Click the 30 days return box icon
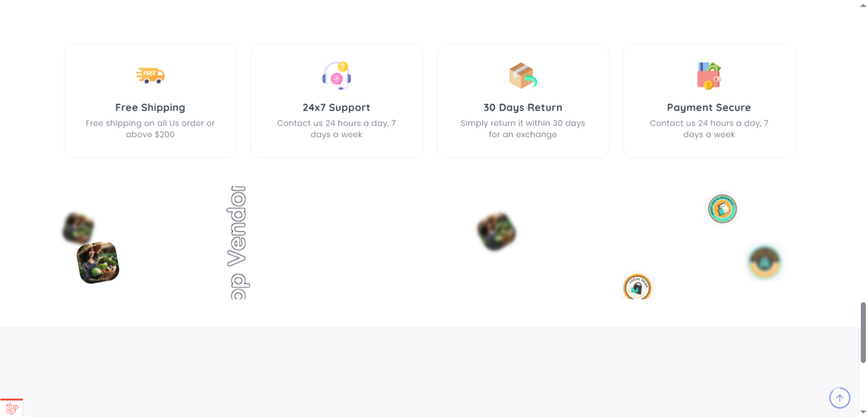 click(522, 75)
